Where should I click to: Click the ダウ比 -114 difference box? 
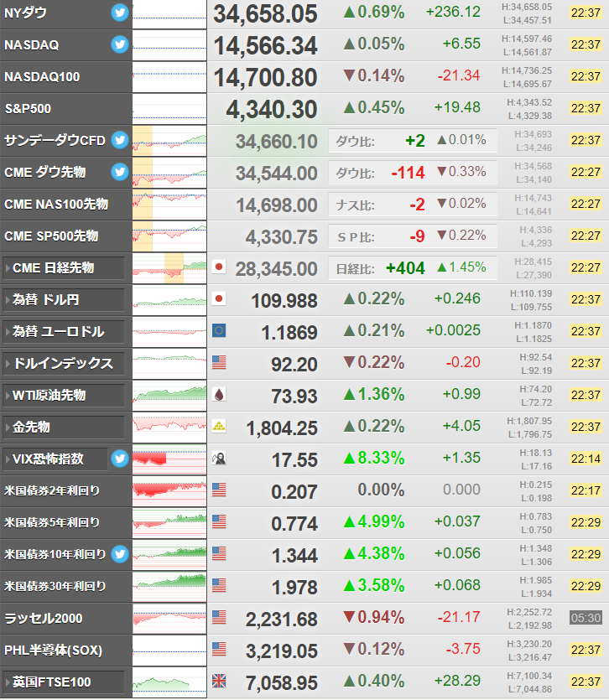(x=413, y=173)
